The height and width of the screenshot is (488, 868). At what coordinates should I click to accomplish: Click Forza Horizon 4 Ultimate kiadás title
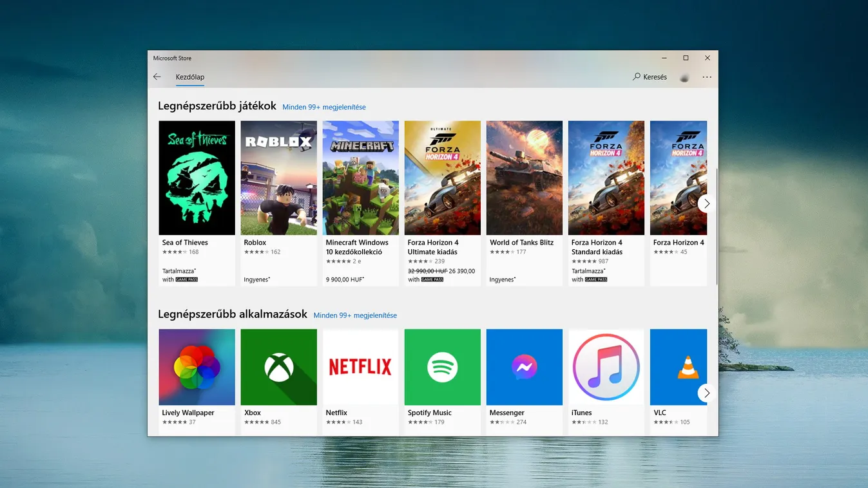(x=433, y=247)
